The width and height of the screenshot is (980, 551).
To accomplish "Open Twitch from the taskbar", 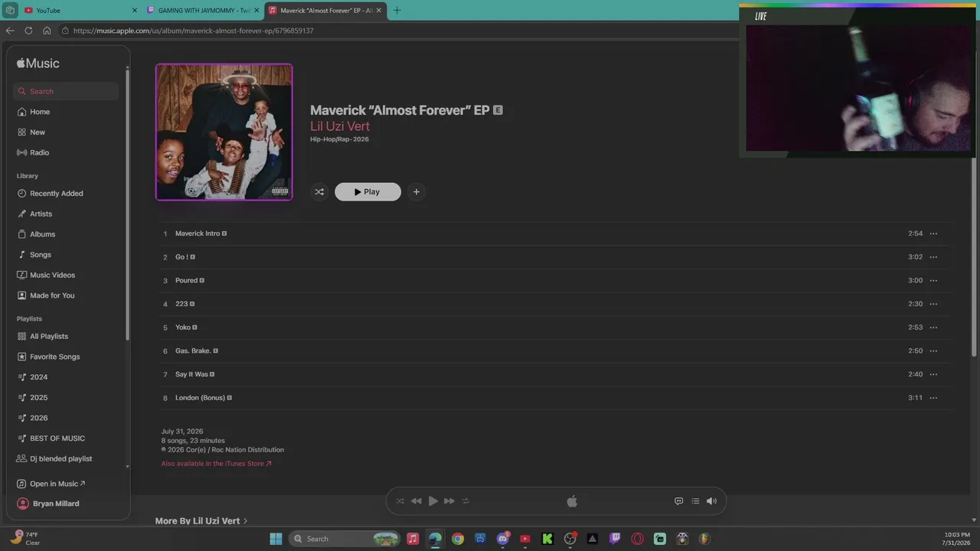I will click(x=615, y=539).
